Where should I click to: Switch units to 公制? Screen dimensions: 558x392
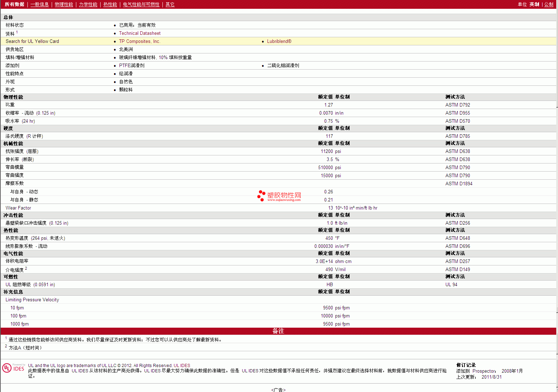(549, 5)
